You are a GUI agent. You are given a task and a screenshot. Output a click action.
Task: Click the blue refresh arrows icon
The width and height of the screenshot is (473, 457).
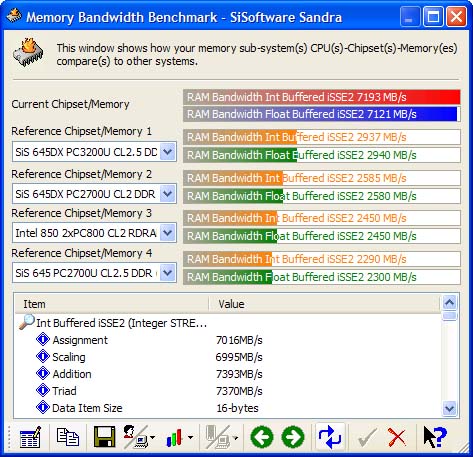[x=330, y=437]
